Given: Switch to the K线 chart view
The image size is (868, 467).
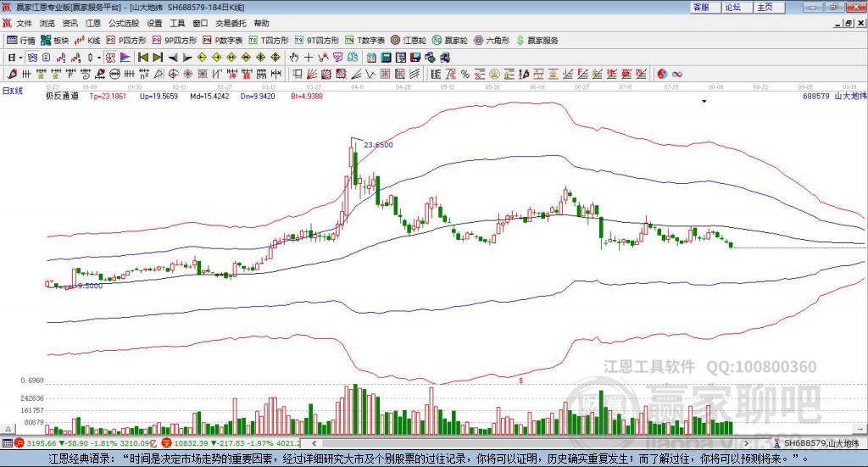Looking at the screenshot, I should 87,41.
